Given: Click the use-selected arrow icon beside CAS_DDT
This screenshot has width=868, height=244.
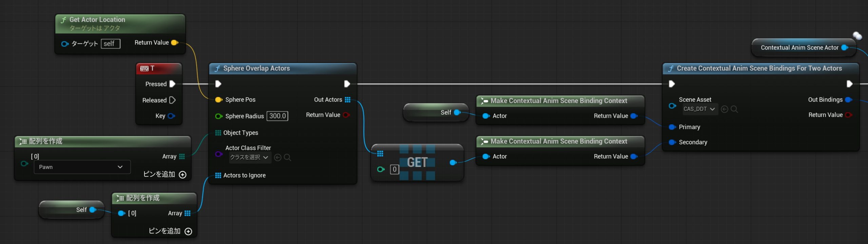Looking at the screenshot, I should (724, 109).
